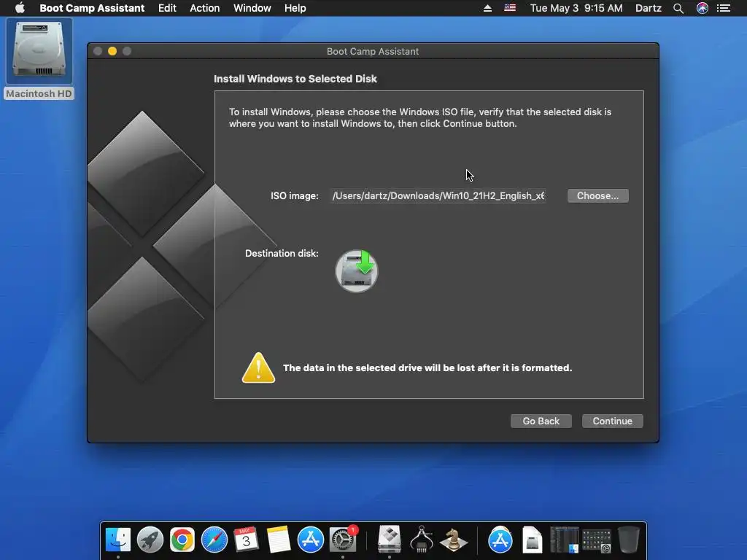This screenshot has height=560, width=747.
Task: Open Finder from the dock
Action: pos(117,540)
